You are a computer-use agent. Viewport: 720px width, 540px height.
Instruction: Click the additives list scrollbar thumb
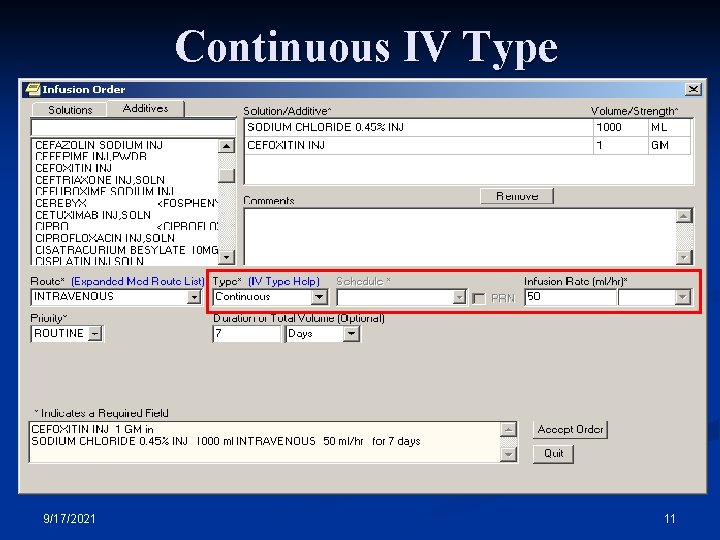tap(226, 175)
